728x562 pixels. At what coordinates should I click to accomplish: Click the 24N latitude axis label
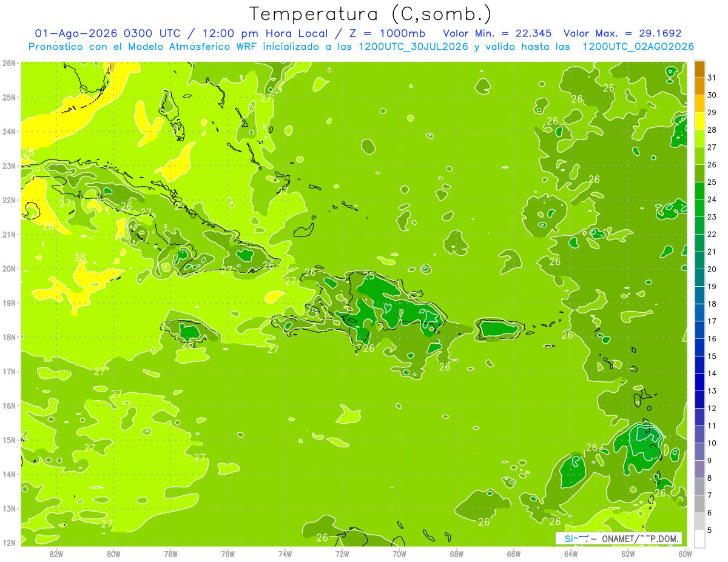[9, 132]
